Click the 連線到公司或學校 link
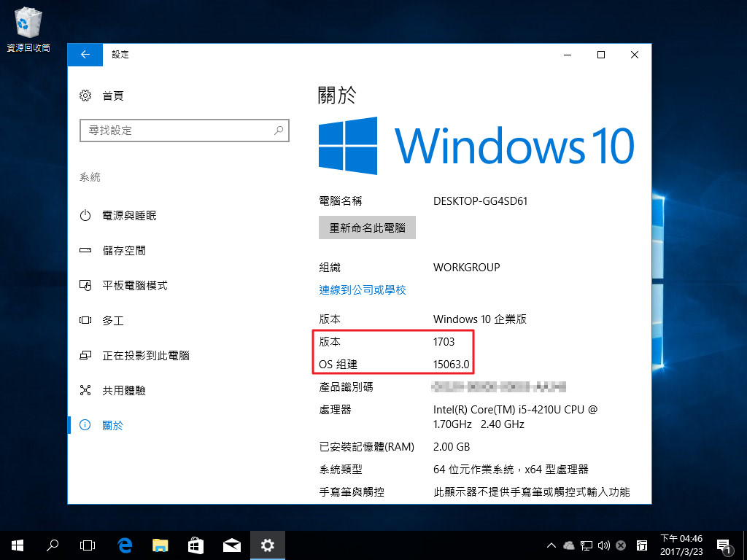This screenshot has width=747, height=560. click(363, 290)
